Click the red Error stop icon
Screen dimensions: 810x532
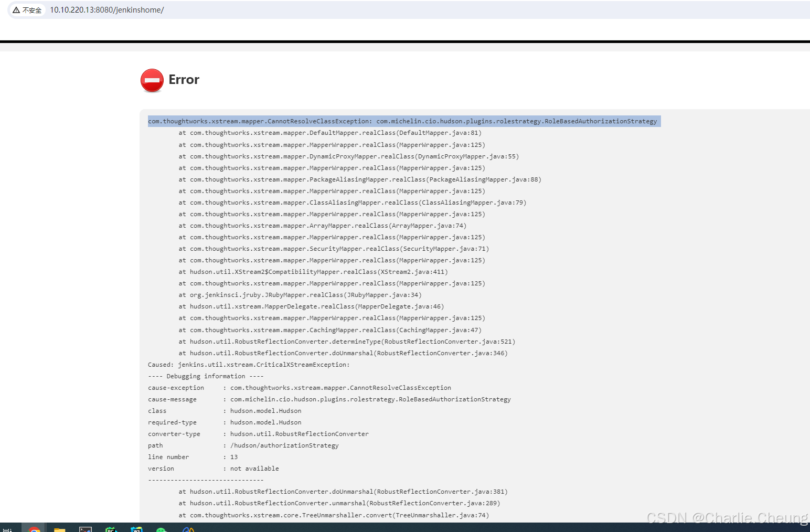(152, 80)
